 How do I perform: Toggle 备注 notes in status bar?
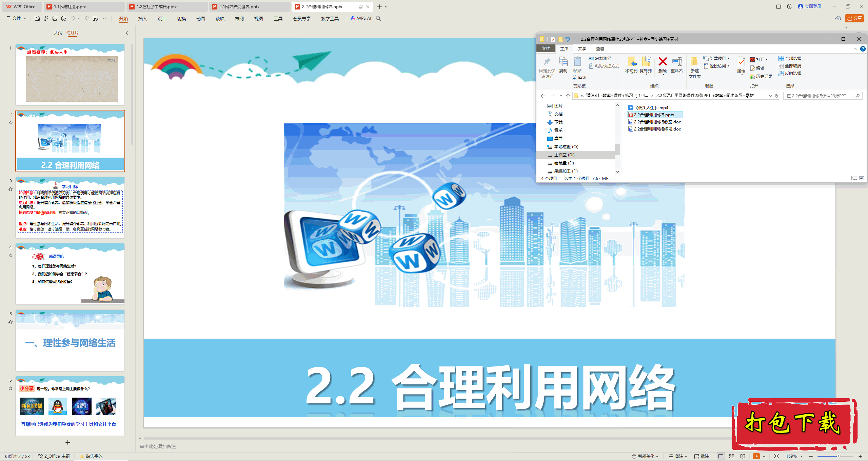[678, 456]
